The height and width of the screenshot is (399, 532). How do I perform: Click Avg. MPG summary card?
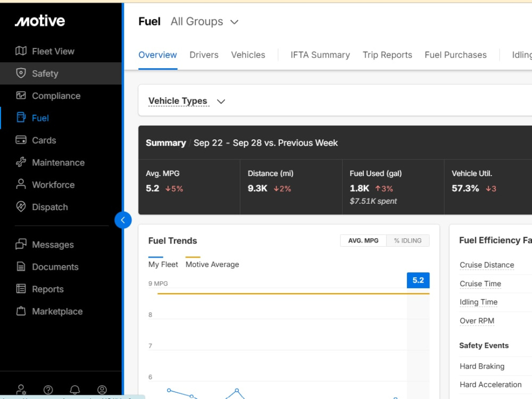click(189, 187)
